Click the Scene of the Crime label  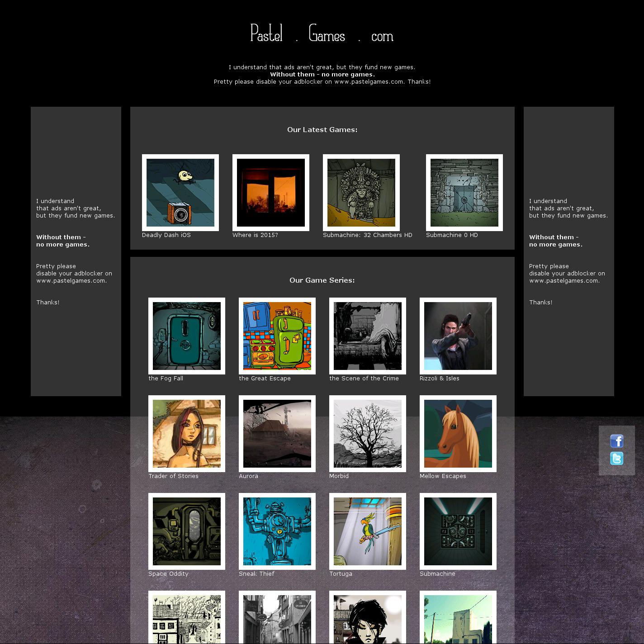tap(364, 379)
